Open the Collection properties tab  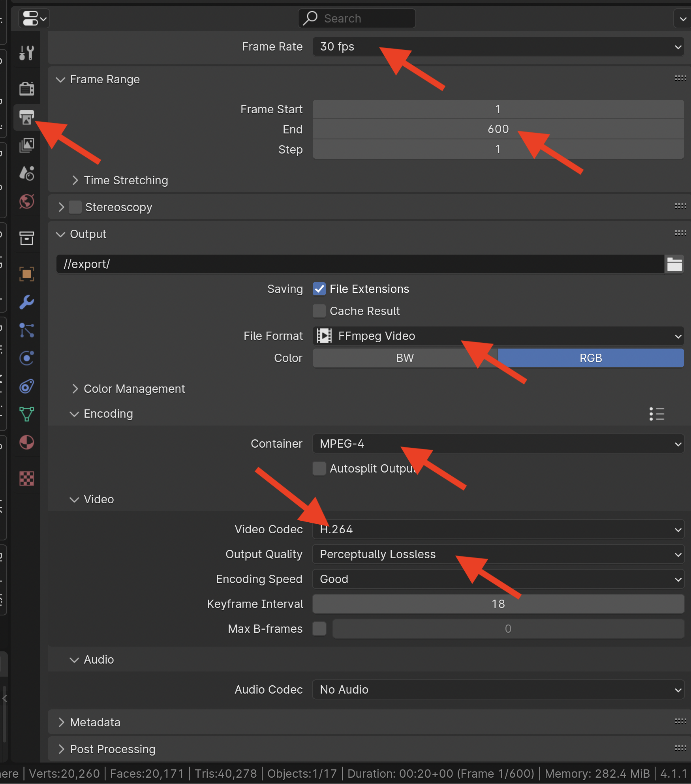(x=26, y=238)
